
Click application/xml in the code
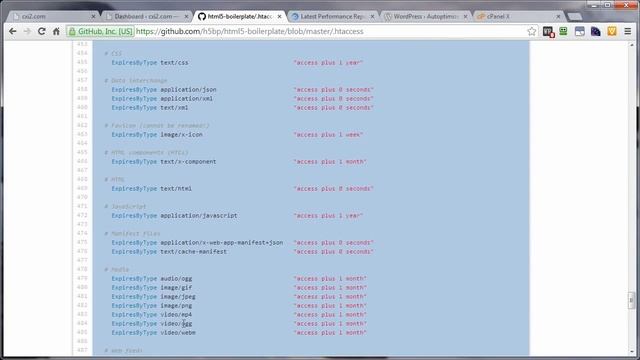coord(187,98)
